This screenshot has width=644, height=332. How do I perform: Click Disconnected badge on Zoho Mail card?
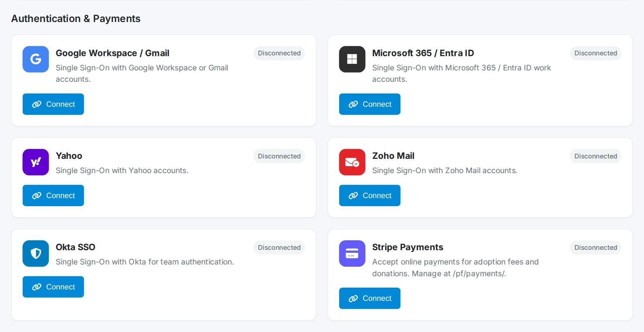point(596,156)
